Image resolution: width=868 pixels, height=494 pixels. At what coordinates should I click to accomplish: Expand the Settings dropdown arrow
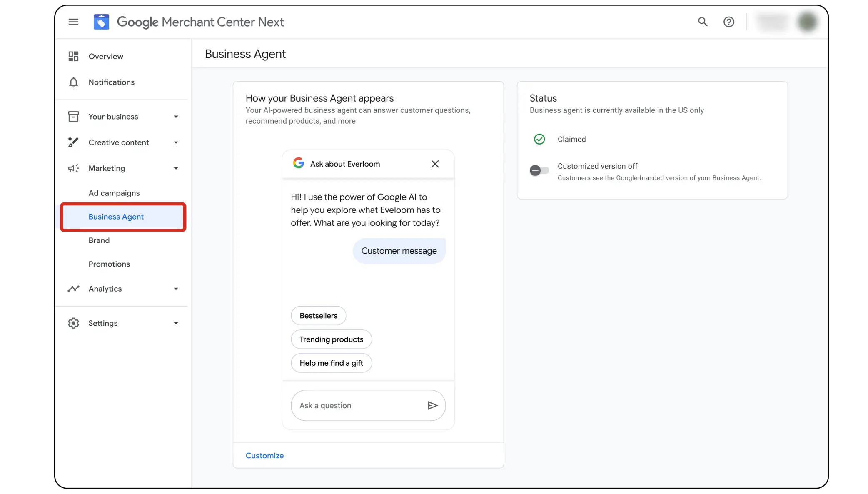(176, 323)
